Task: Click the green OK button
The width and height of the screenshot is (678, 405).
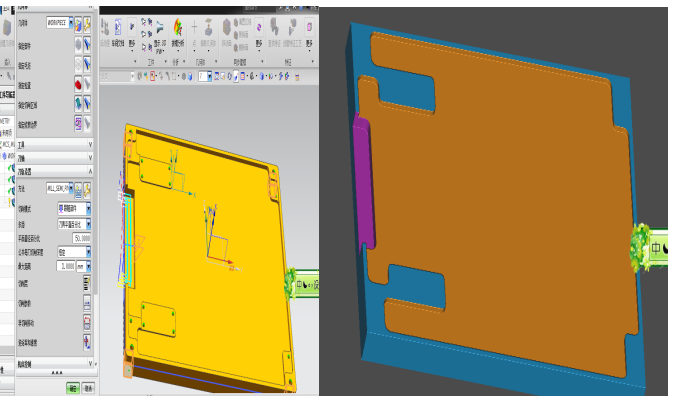Action: coord(72,389)
